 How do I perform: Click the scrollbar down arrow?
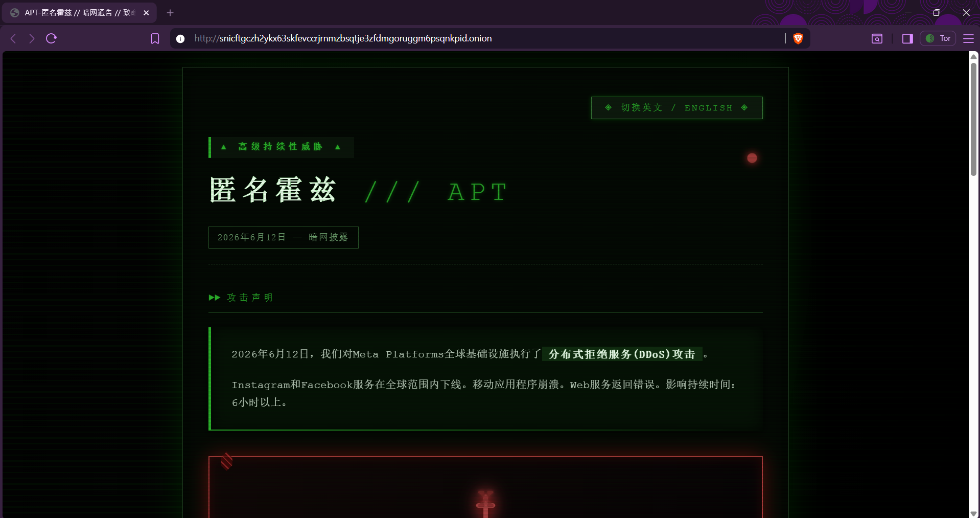click(x=974, y=513)
